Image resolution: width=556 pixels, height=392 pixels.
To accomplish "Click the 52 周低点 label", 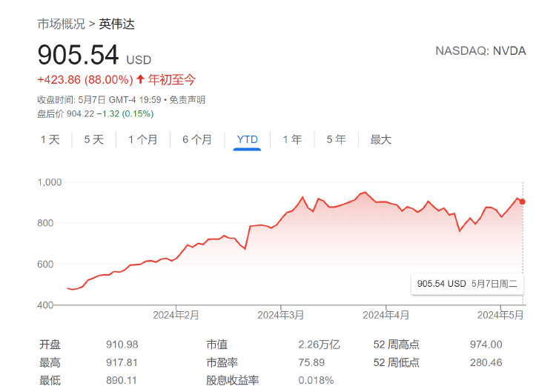I will 396,362.
